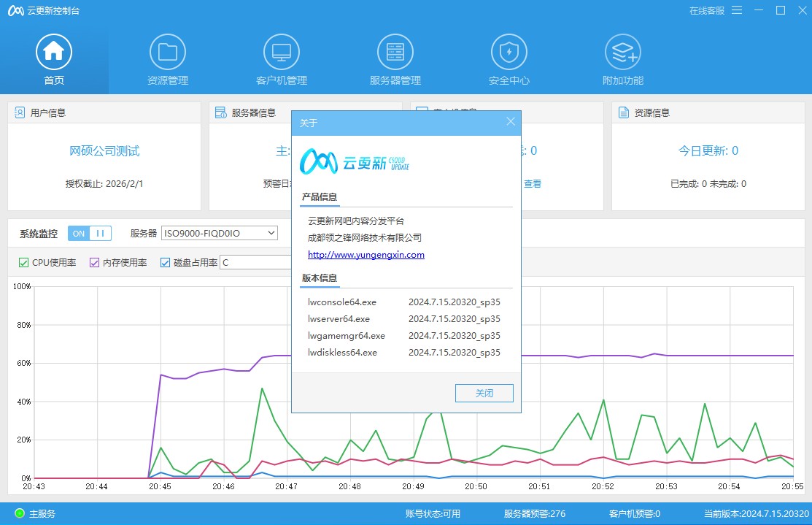This screenshot has width=812, height=525.
Task: Click the lwgamemgr64.exe version row
Action: [x=404, y=335]
